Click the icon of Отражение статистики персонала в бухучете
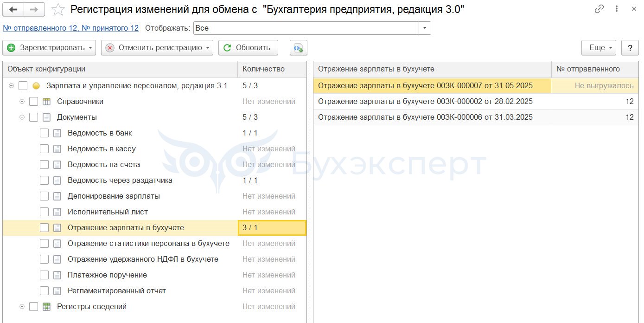This screenshot has height=323, width=644. [x=57, y=244]
